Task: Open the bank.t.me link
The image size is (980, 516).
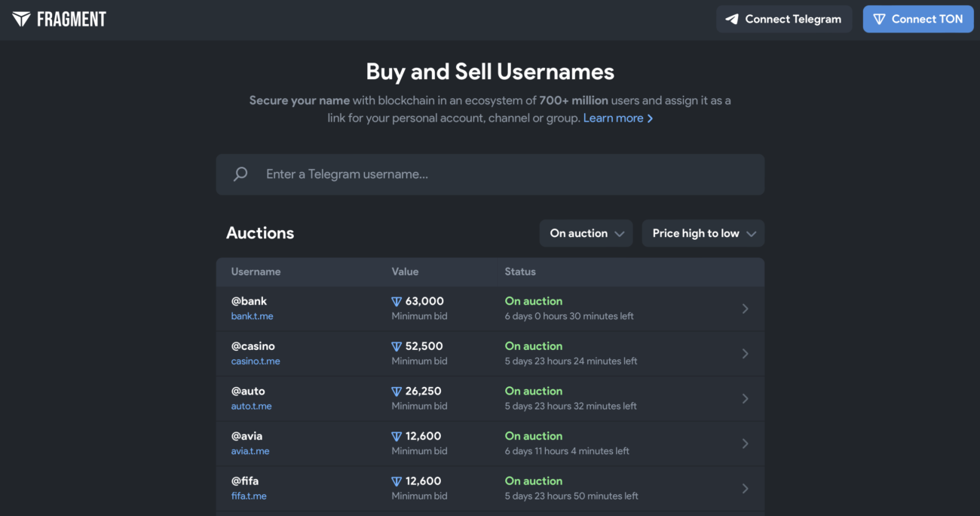Action: pyautogui.click(x=252, y=316)
